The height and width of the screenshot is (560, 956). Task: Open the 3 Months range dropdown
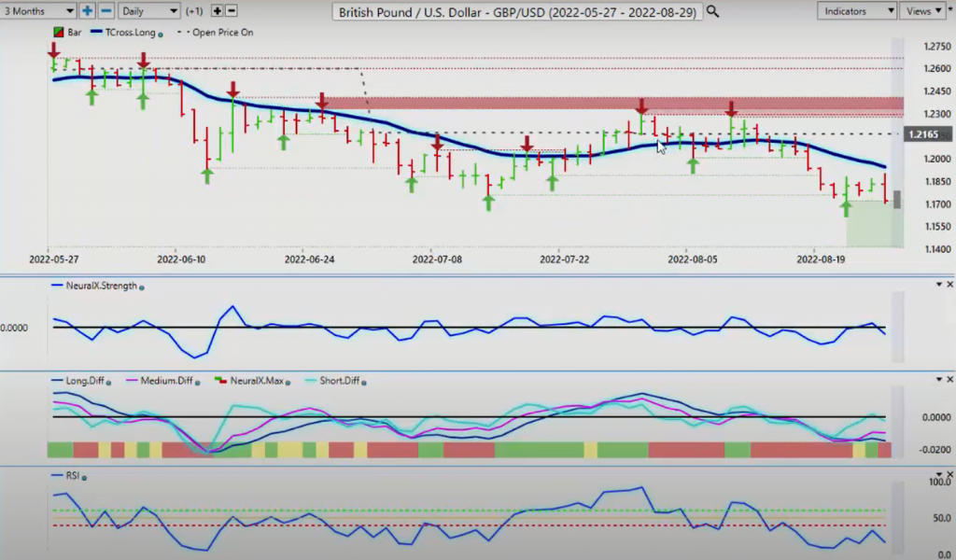pyautogui.click(x=37, y=11)
